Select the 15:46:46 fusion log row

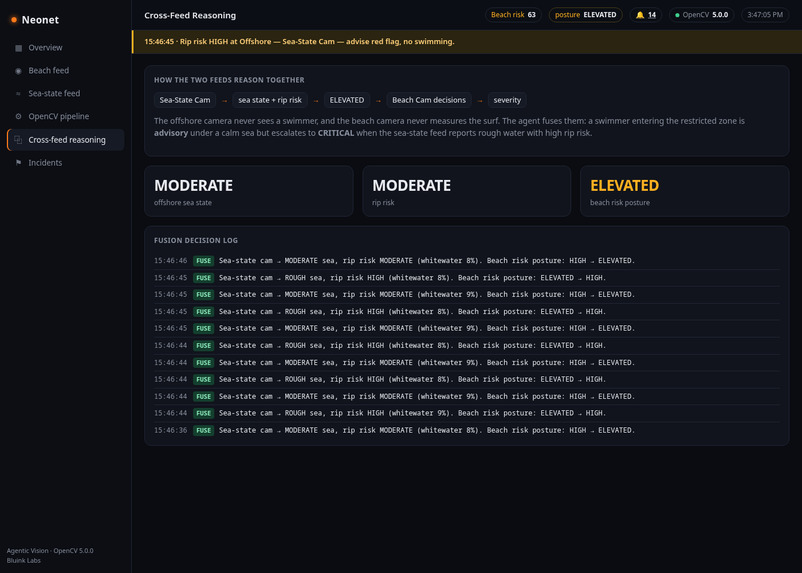point(466,261)
